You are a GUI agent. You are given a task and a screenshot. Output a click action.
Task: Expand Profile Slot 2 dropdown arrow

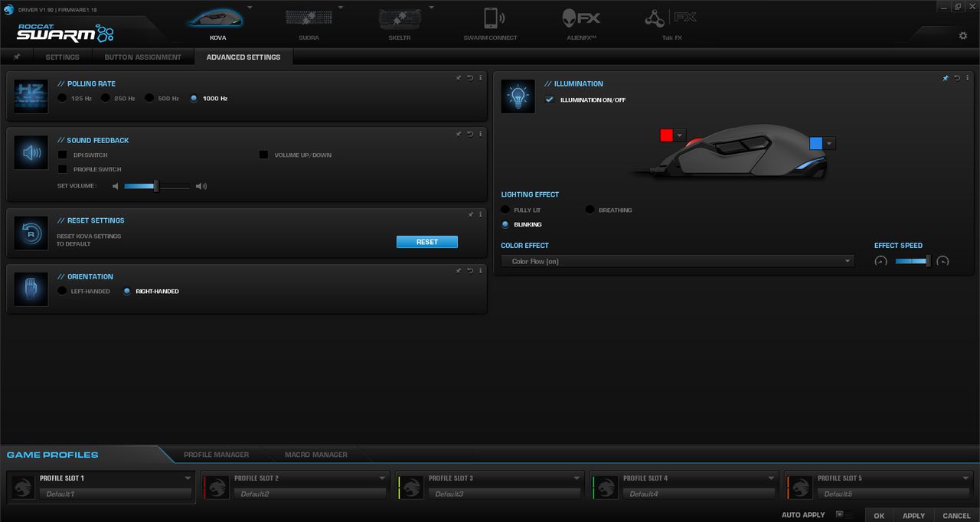tap(382, 478)
